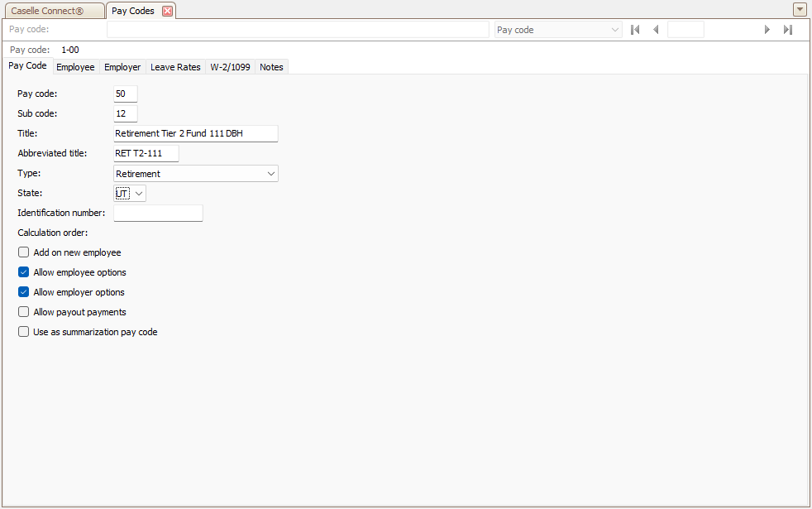This screenshot has height=509, width=812.
Task: Enable Add on new employee
Action: tap(23, 252)
